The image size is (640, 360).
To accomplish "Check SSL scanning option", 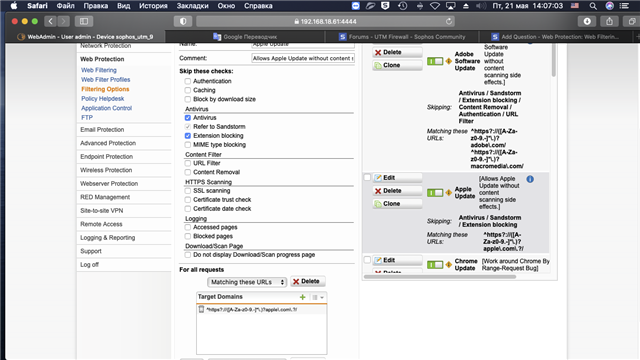I will (x=188, y=191).
